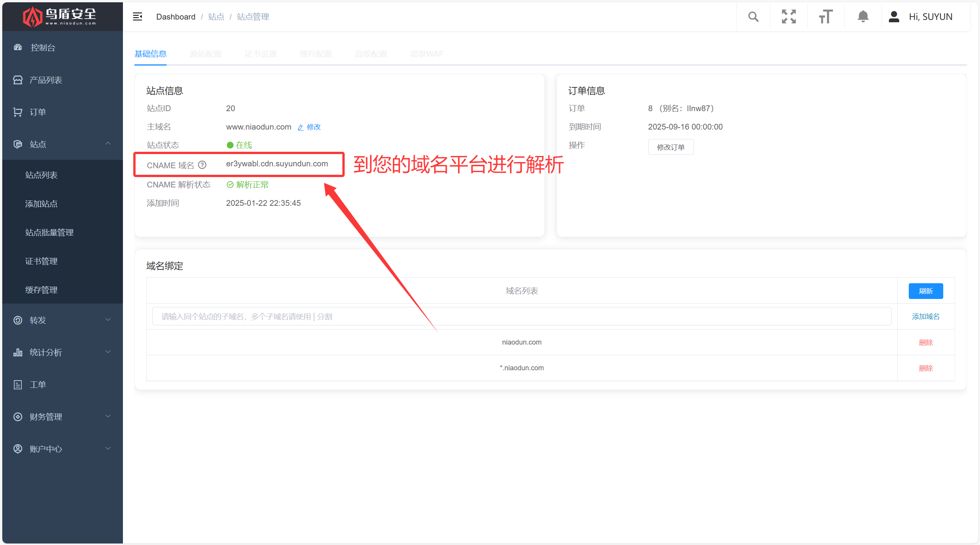Click the 站点 shield icon
Screen dimensions: 980x545
tap(18, 144)
